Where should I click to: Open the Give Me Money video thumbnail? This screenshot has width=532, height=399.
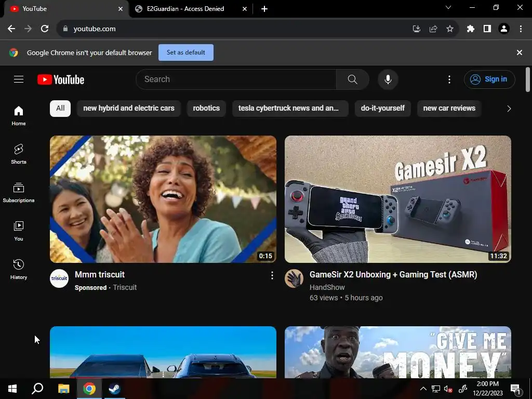tap(397, 352)
